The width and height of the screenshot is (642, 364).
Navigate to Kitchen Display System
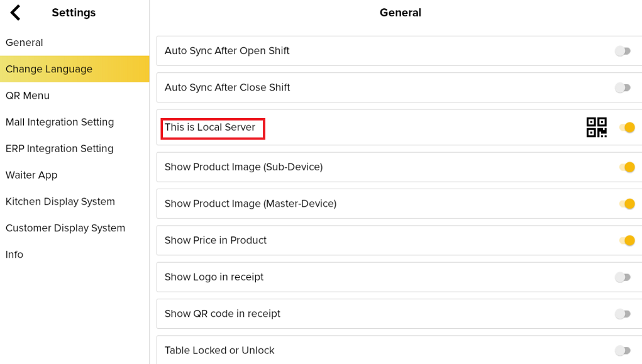point(60,201)
